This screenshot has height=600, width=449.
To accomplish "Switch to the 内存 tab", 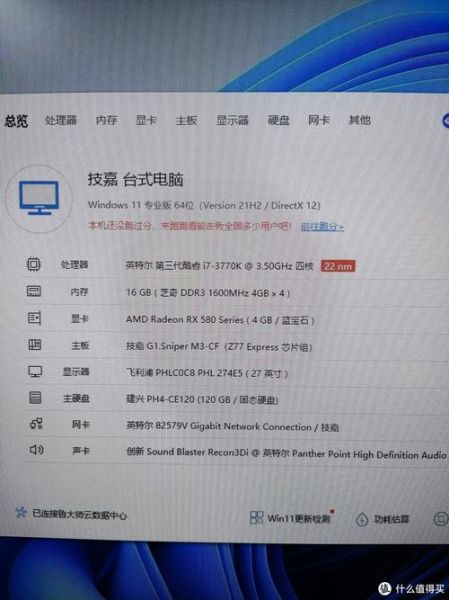I will click(106, 120).
